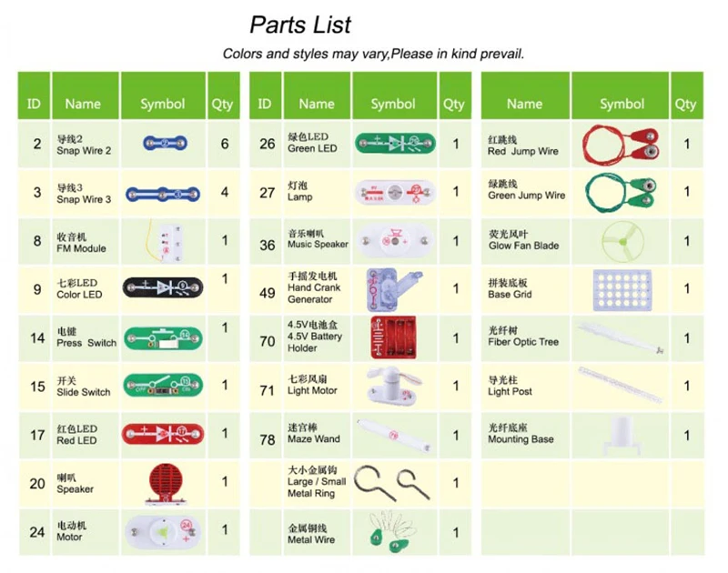Click the black Color LED symbol

pyautogui.click(x=163, y=287)
